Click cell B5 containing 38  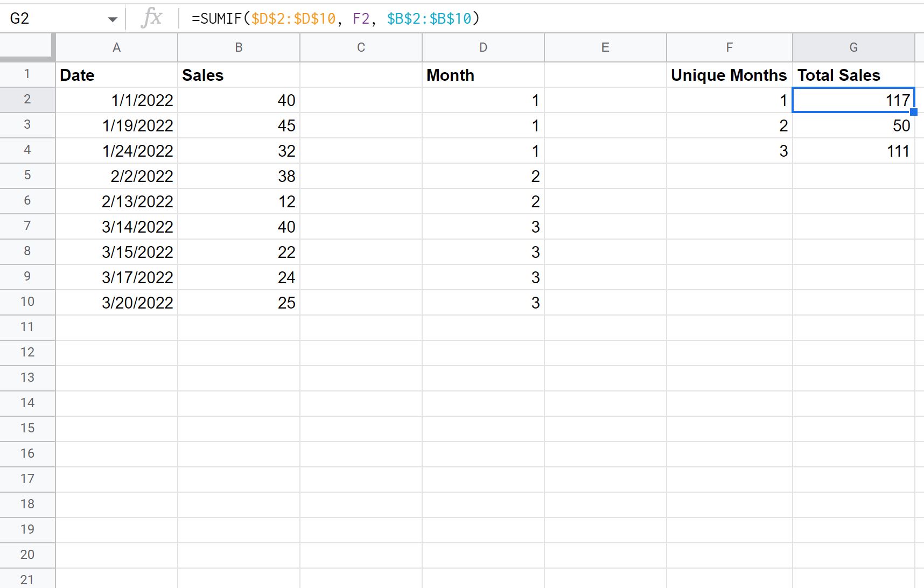pyautogui.click(x=239, y=176)
